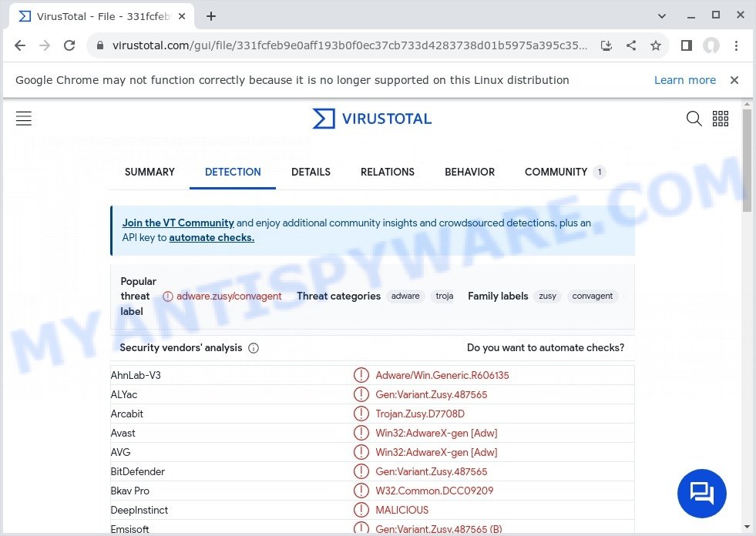Click the Join the VT Community link
756x536 pixels.
[x=178, y=223]
